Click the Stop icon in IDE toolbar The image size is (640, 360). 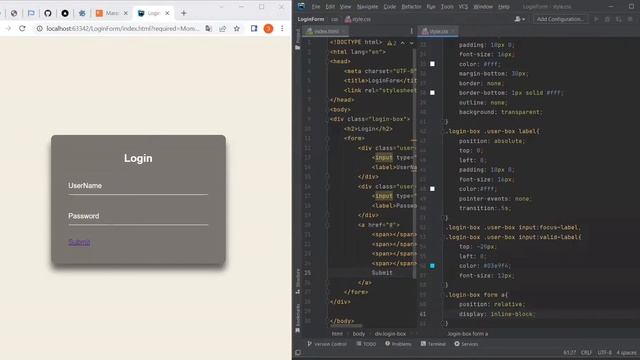(630, 19)
